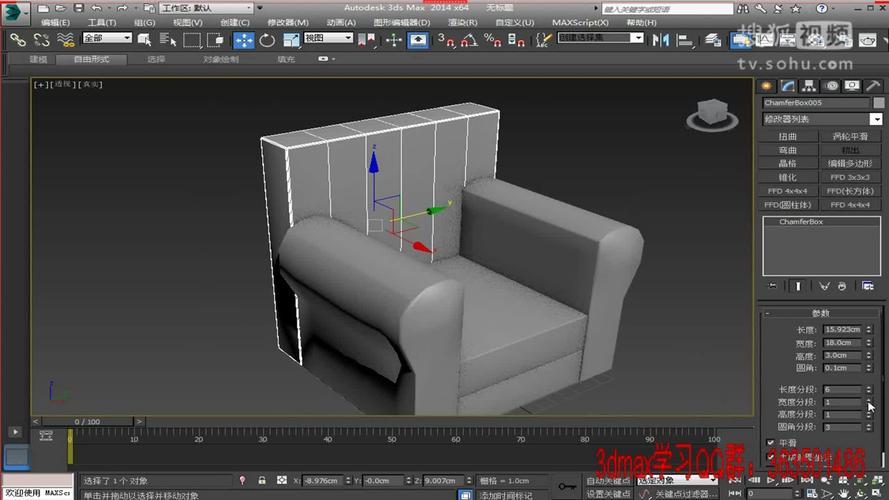Image resolution: width=889 pixels, height=500 pixels.
Task: Open the Hierarchy command panel tab
Action: point(808,87)
